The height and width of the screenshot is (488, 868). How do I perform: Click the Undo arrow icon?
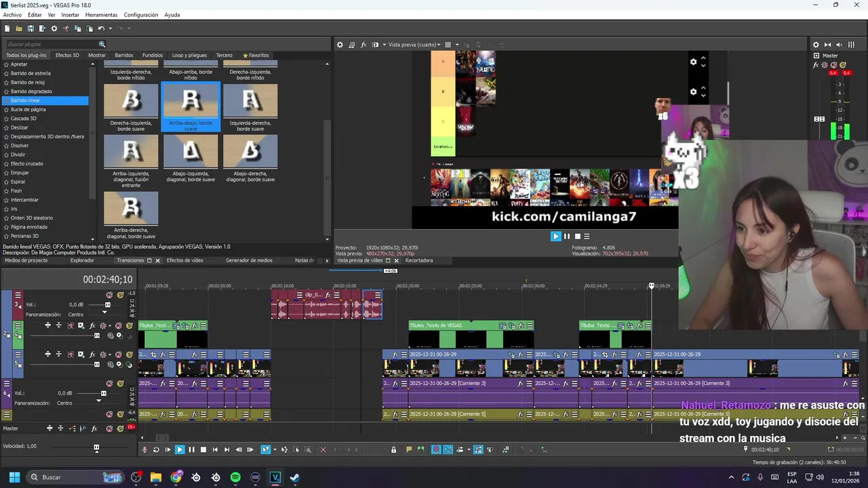pyautogui.click(x=101, y=28)
